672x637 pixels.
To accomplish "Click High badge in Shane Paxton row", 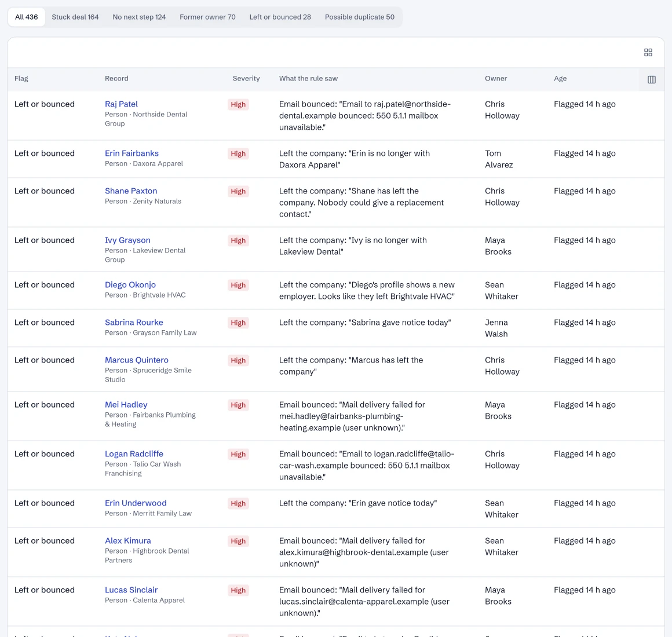I will tap(238, 192).
